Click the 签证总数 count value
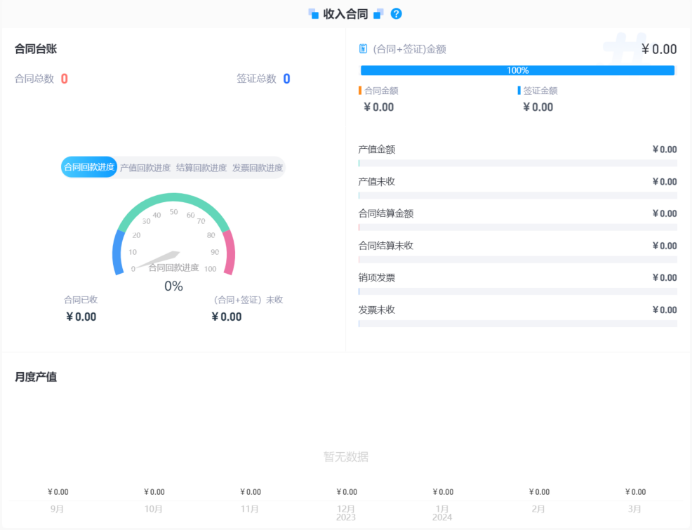The height and width of the screenshot is (530, 692). (x=286, y=79)
